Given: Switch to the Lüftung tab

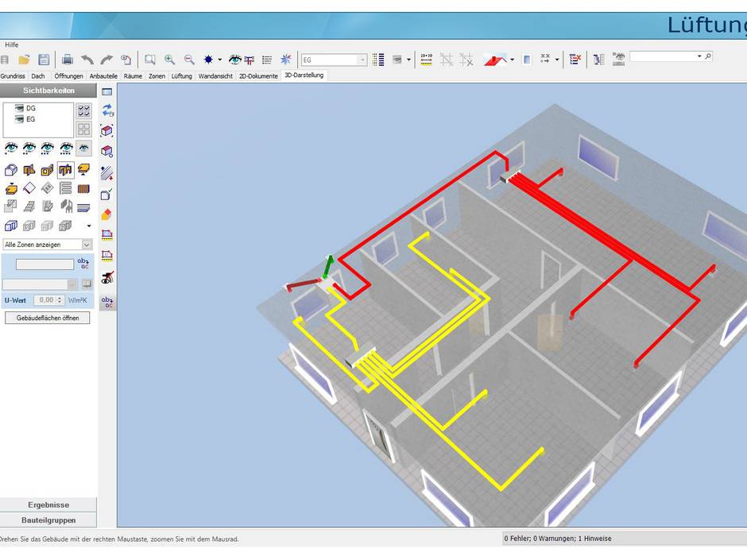Looking at the screenshot, I should click(181, 76).
